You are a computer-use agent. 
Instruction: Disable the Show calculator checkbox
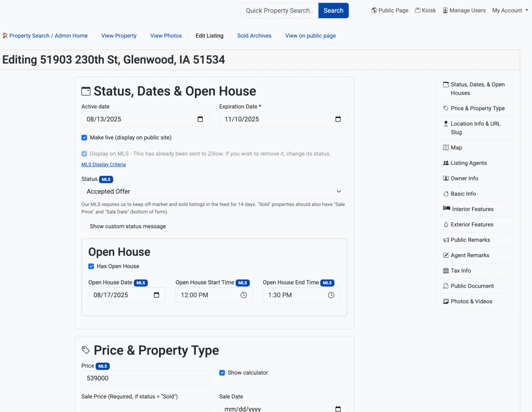coord(222,373)
